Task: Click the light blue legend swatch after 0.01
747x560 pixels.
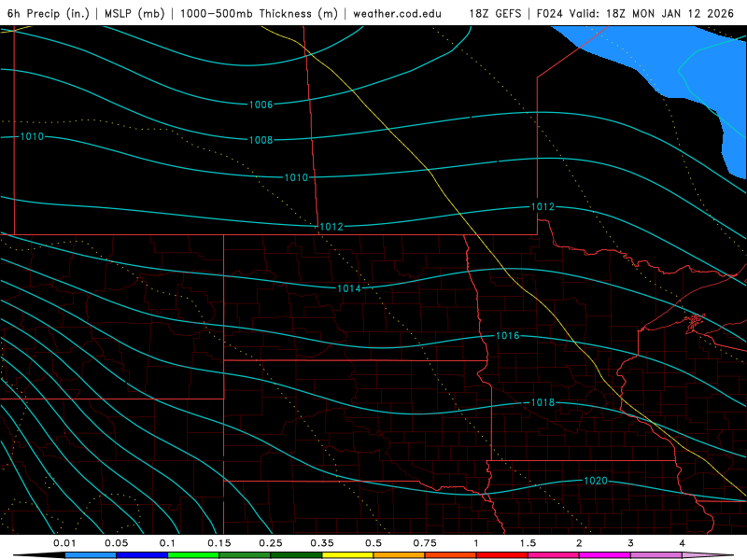Action: point(91,555)
